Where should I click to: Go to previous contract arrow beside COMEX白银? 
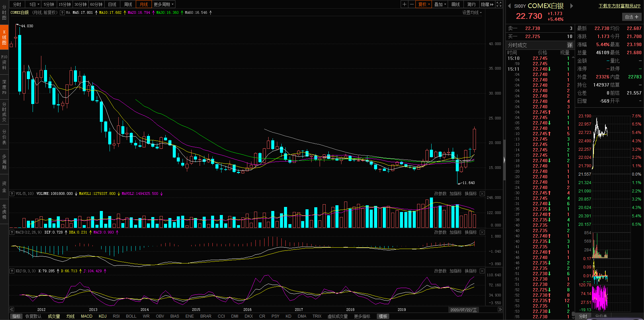[x=509, y=6]
